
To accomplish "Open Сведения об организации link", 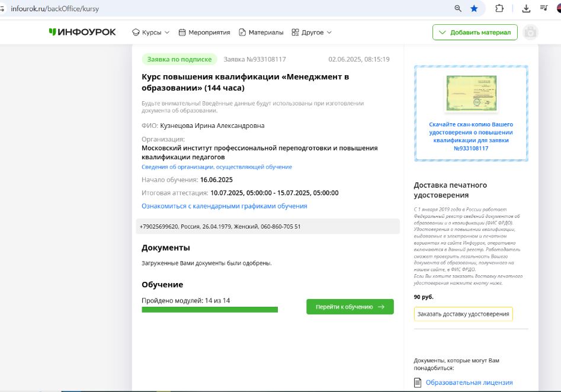I will click(x=216, y=167).
